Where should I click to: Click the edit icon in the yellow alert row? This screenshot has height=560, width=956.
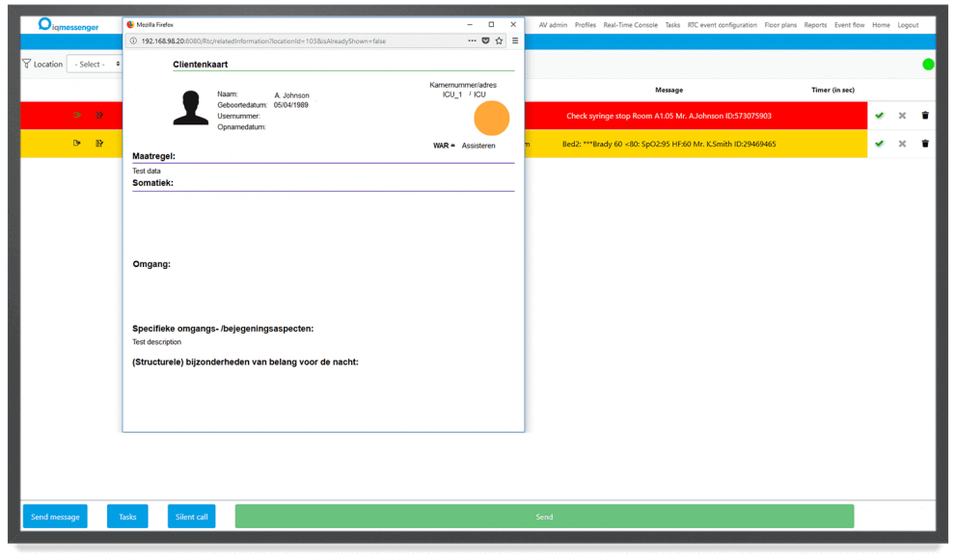[x=99, y=144]
